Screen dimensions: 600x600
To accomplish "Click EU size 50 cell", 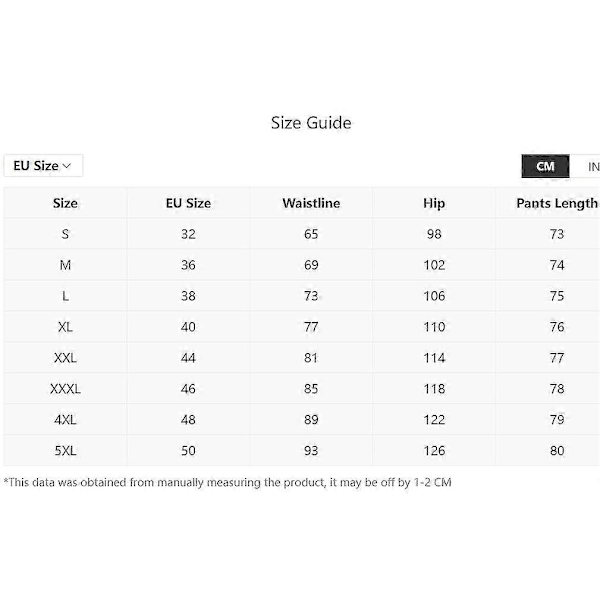I will click(x=188, y=451).
